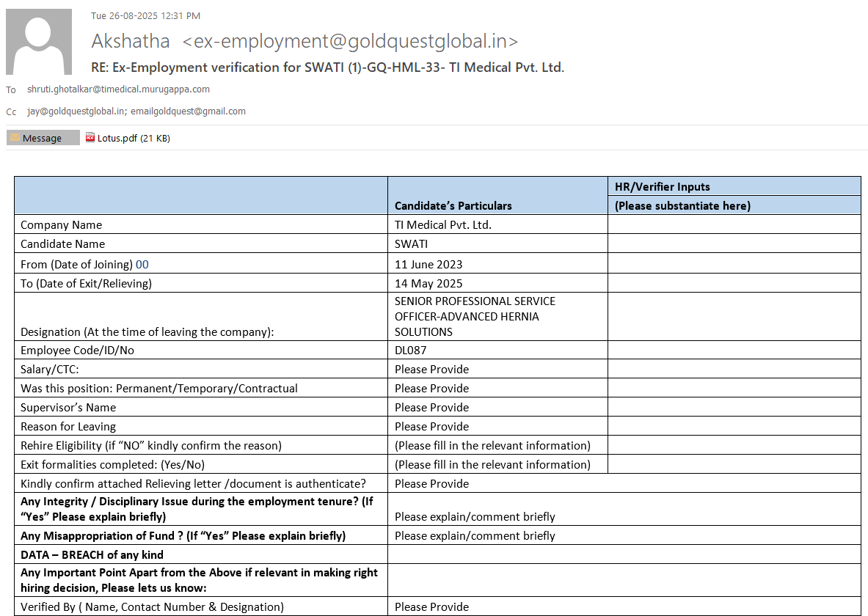Click 'From (Date of Joining)' label
868x616 pixels.
coord(76,265)
